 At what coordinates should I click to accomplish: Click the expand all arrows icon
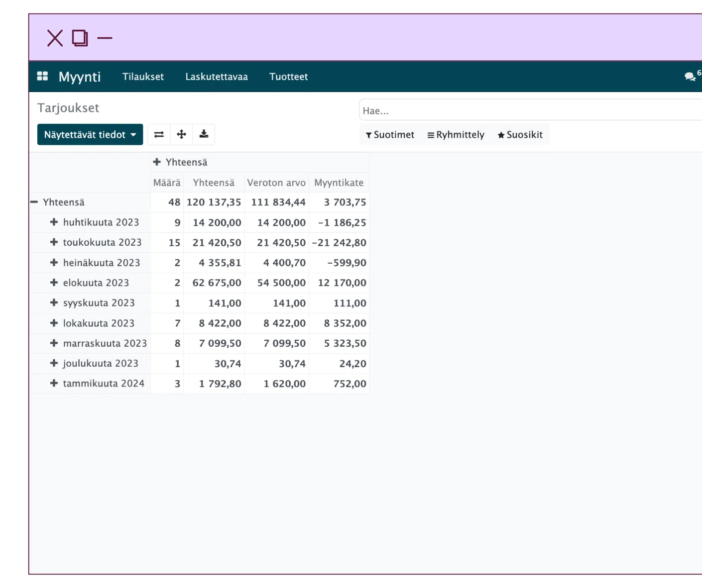coord(181,134)
